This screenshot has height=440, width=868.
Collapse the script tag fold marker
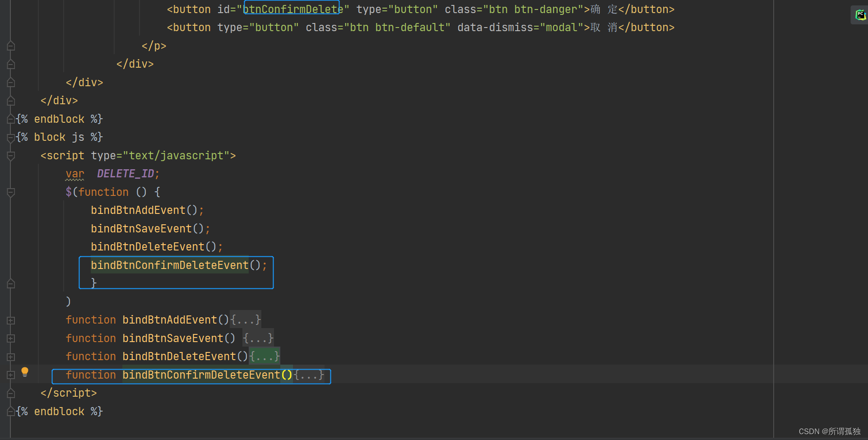11,156
